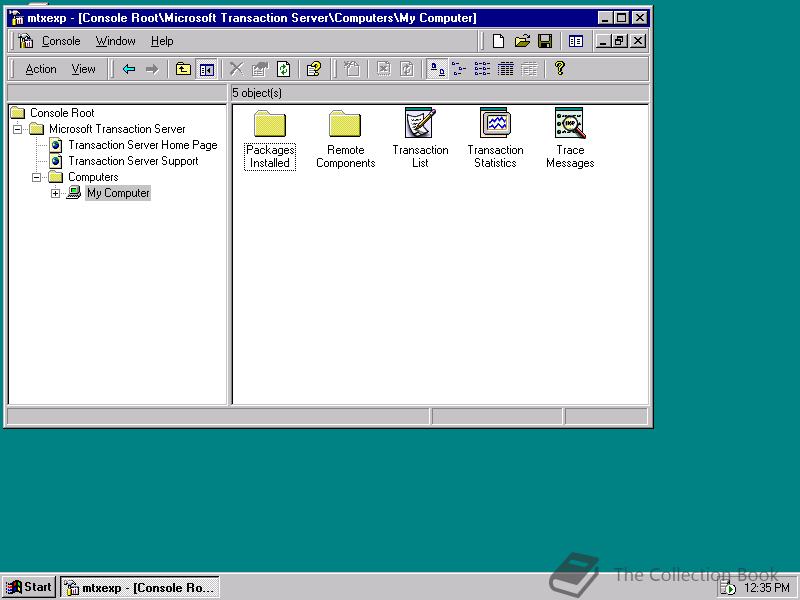
Task: Click the disabled refresh components icon
Action: 407,69
